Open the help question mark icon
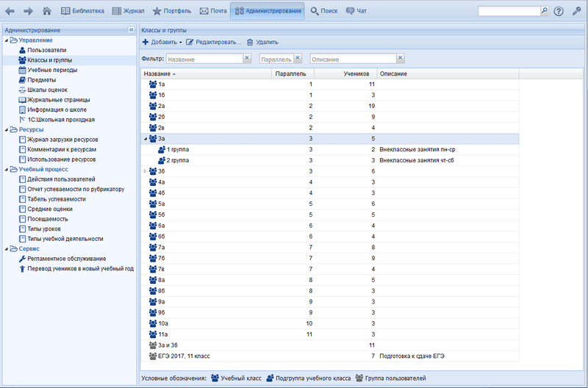 559,11
